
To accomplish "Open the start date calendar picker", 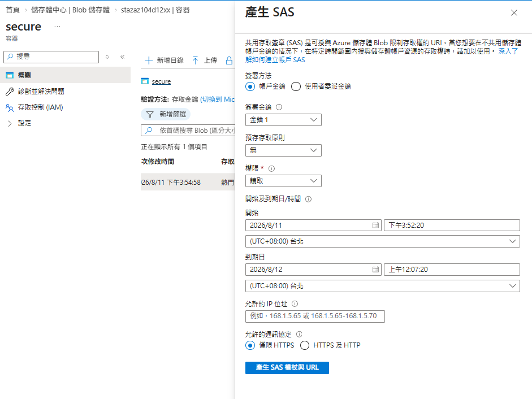I will [375, 225].
